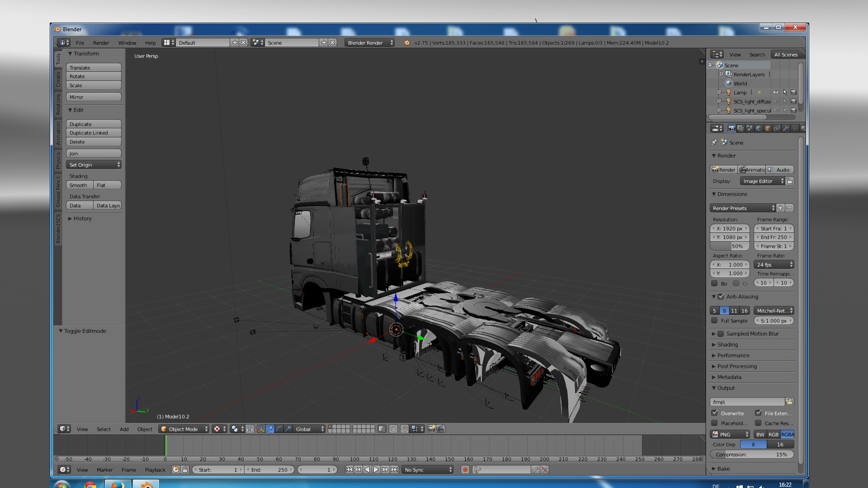Click the auto keyframe record button
This screenshot has width=868, height=488.
point(465,469)
